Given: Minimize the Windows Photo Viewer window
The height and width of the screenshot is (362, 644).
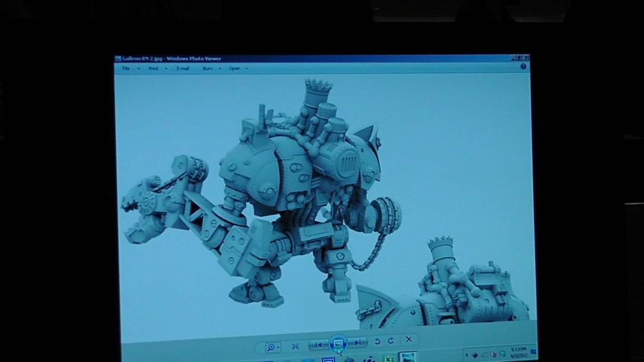Looking at the screenshot, I should point(513,58).
